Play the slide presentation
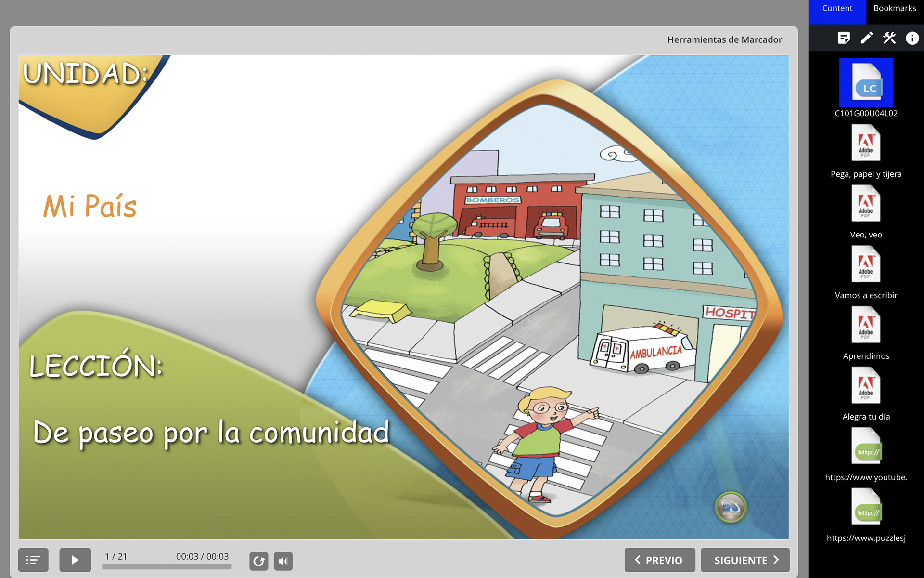 tap(75, 560)
